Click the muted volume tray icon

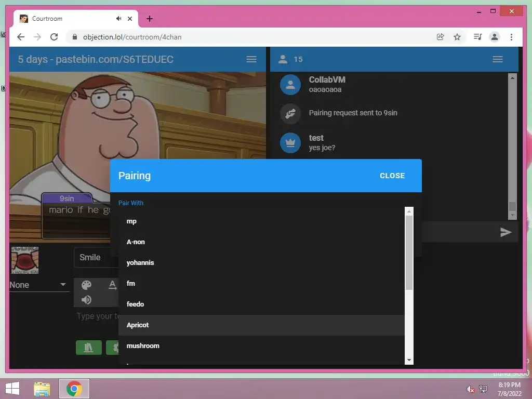[x=470, y=389]
